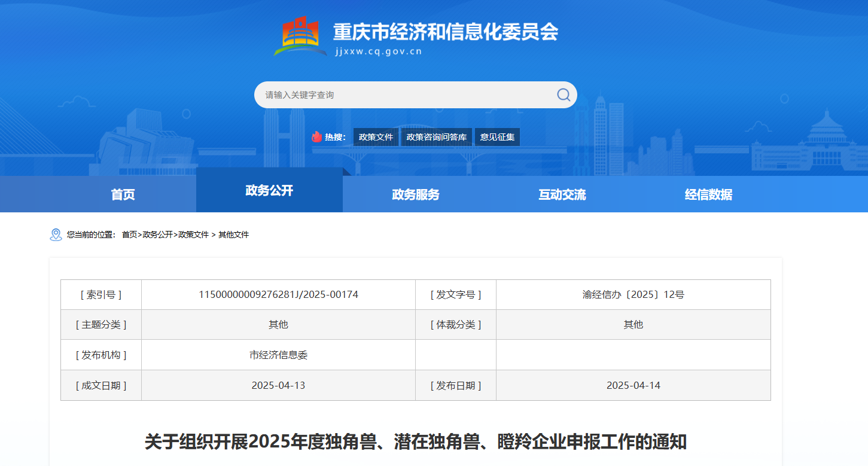Go to the 首页 navigation tab
Screen dimensions: 868x466
(x=123, y=194)
